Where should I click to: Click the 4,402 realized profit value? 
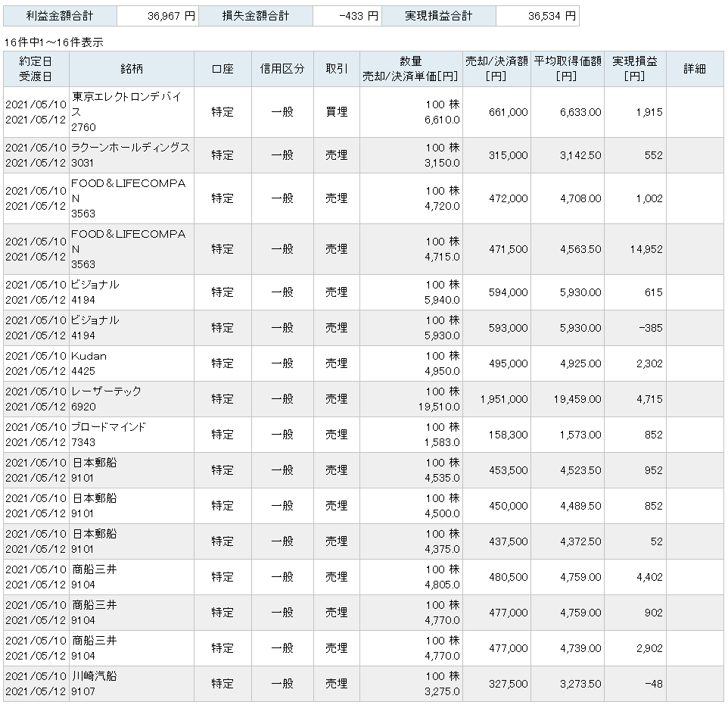tap(649, 577)
